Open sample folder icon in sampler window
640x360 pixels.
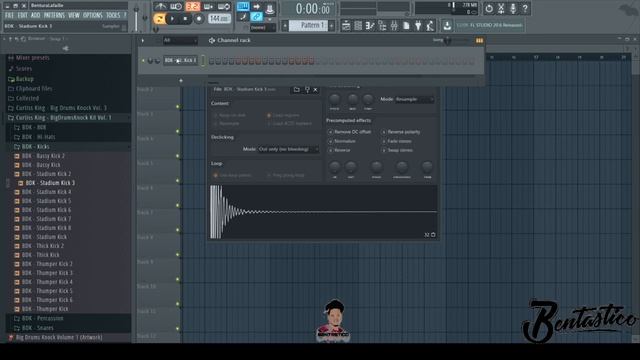[x=297, y=89]
